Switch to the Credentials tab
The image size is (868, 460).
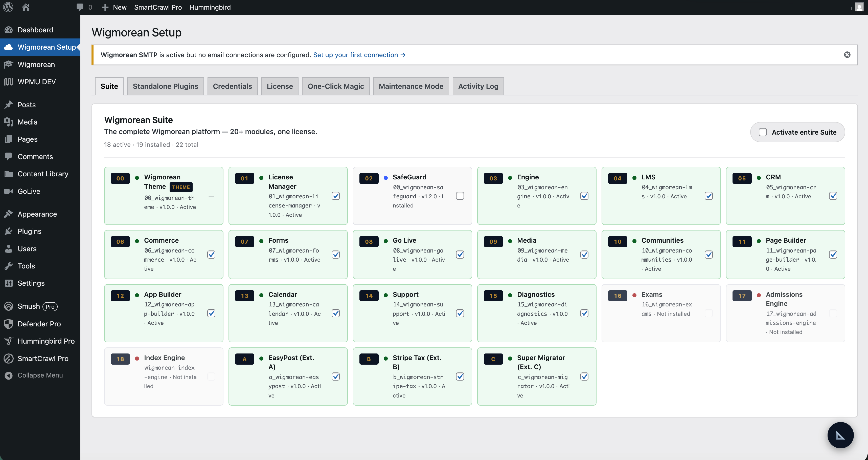(232, 86)
